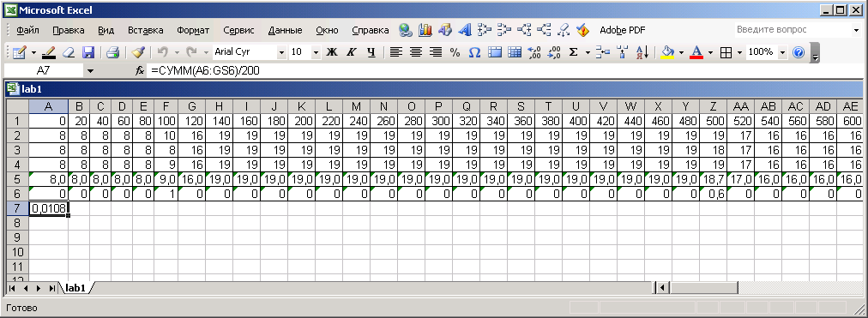Click the Redo arrow icon

tap(192, 52)
